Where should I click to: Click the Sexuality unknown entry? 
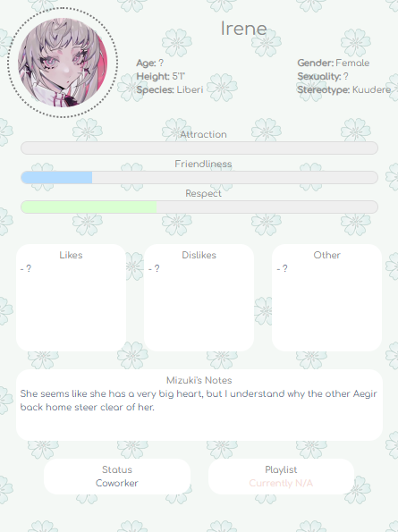322,76
